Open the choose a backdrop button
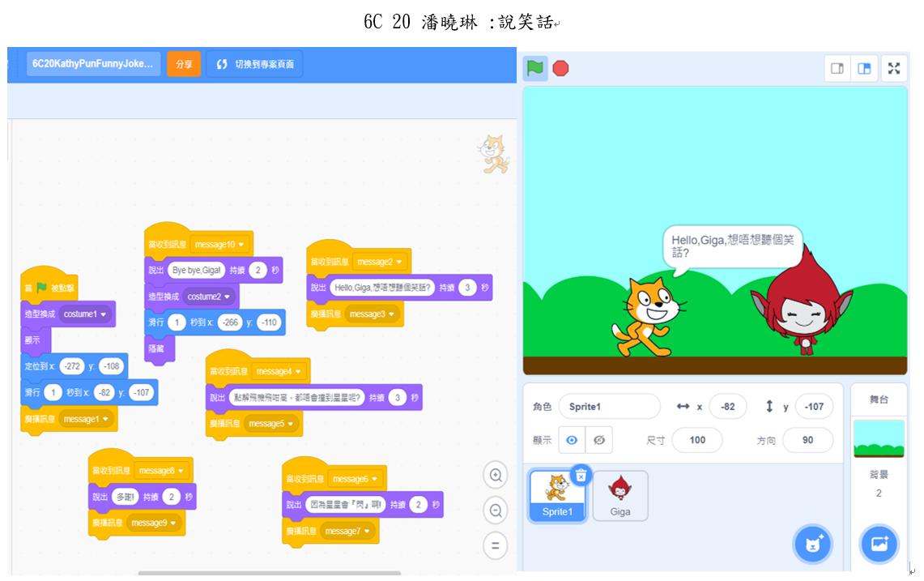 pyautogui.click(x=879, y=544)
